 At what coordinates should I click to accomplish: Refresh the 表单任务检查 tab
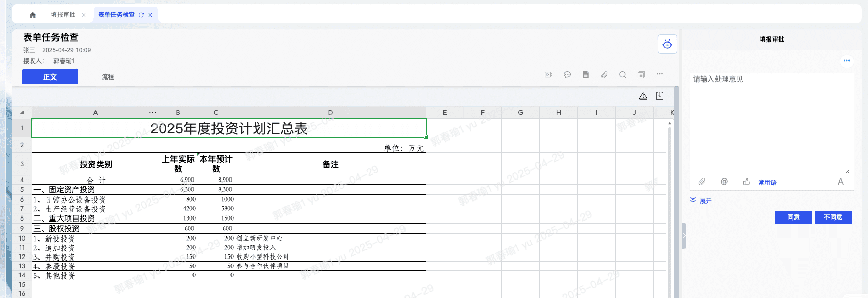(141, 15)
